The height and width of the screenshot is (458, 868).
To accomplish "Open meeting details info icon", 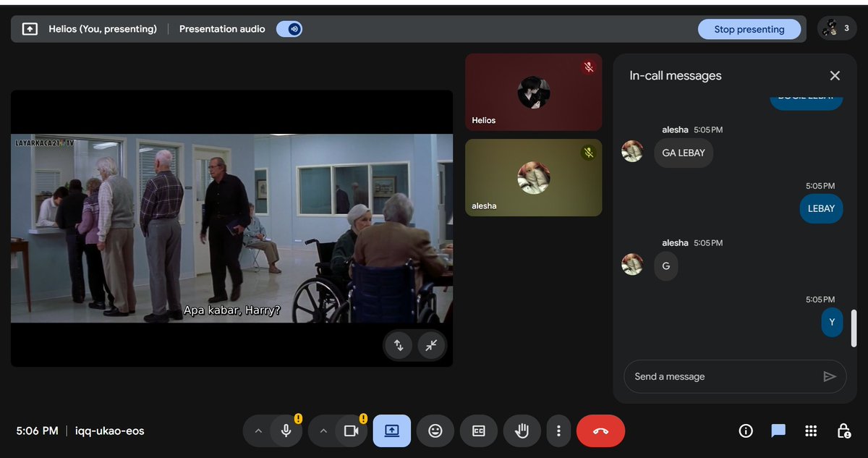I will [x=746, y=431].
